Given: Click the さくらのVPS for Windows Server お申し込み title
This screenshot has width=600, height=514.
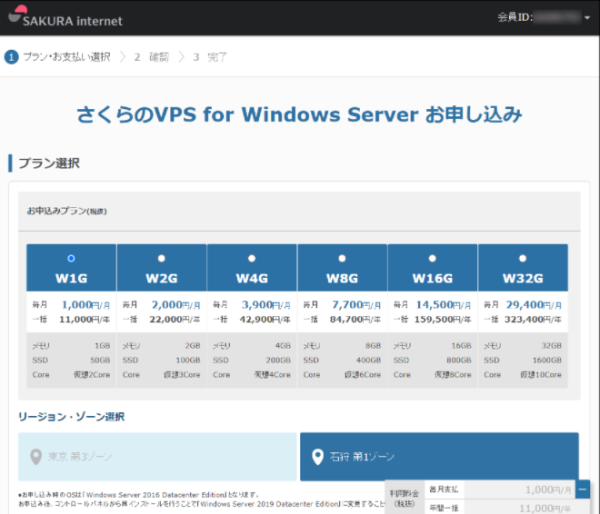Looking at the screenshot, I should [x=299, y=114].
